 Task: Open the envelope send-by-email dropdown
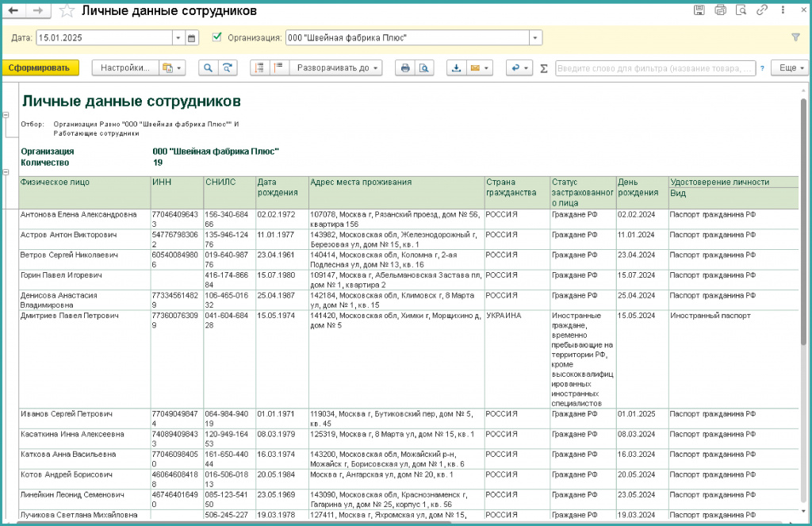pyautogui.click(x=479, y=68)
